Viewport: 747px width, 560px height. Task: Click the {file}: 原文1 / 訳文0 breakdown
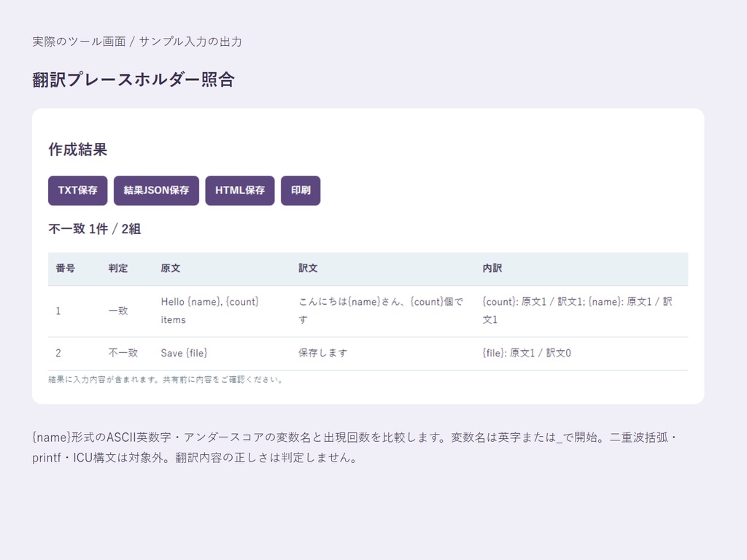[x=527, y=354]
